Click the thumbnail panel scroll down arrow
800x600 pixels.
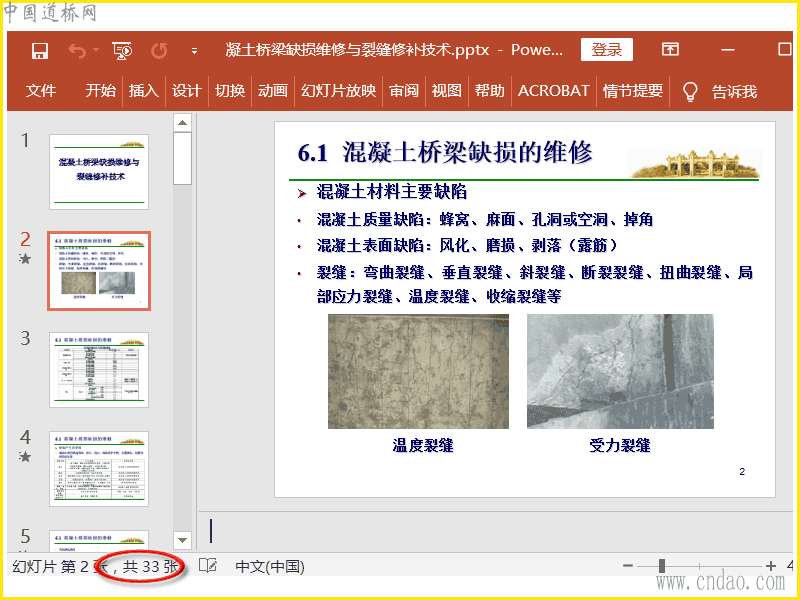point(182,539)
